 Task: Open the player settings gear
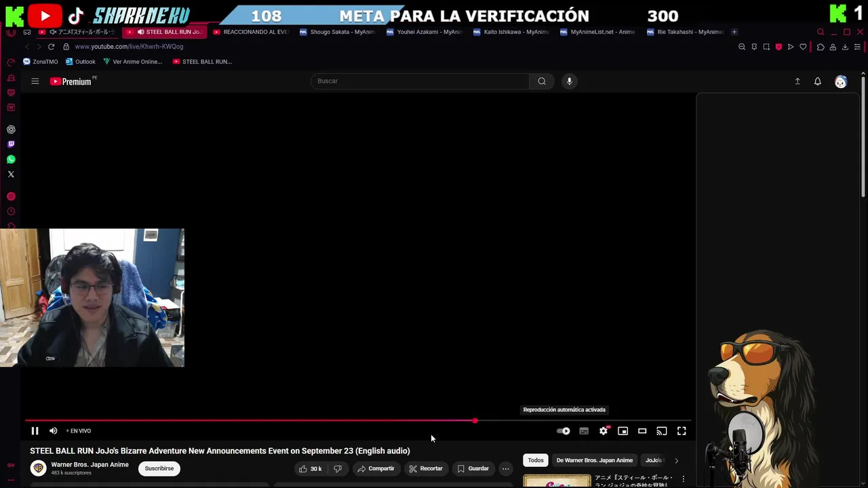coord(604,431)
